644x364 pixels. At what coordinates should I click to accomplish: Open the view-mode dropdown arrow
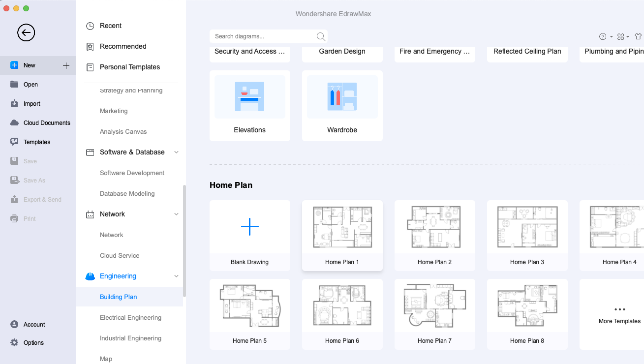point(628,36)
